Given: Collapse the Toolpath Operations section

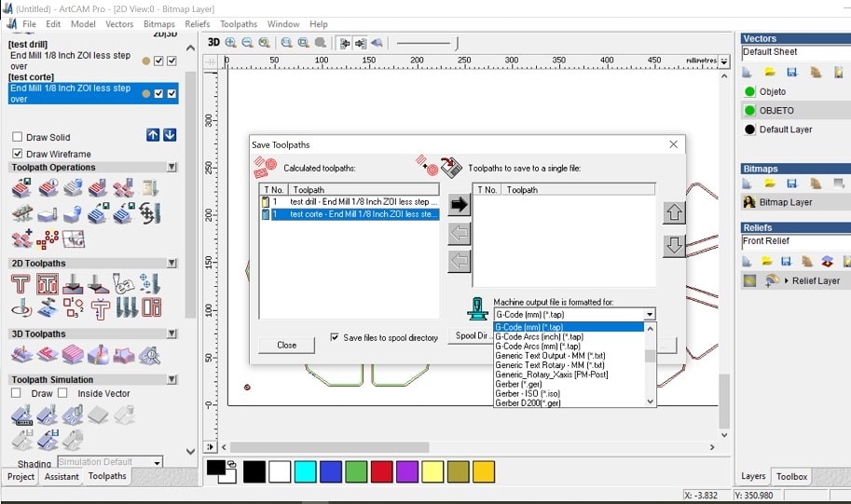Looking at the screenshot, I should [172, 167].
